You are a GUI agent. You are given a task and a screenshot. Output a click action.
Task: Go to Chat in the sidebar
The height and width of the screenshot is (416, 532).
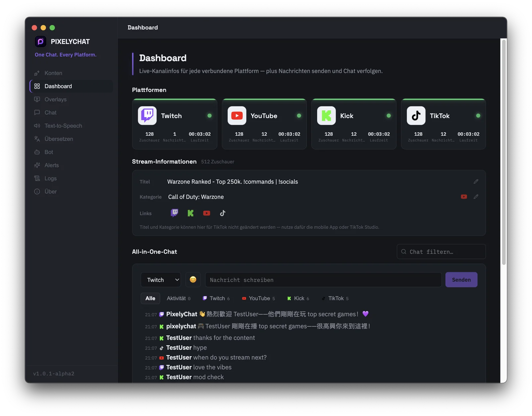(71, 112)
